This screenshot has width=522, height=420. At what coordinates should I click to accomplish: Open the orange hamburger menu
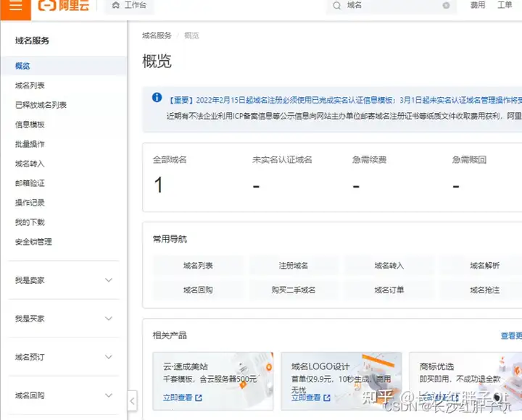[15, 6]
